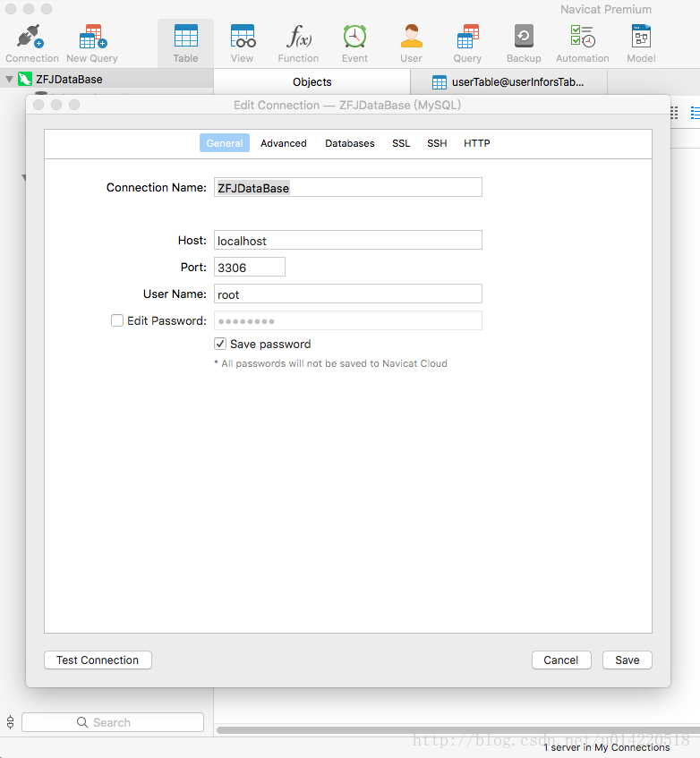Open the Function objects icon
The height and width of the screenshot is (758, 700).
(x=298, y=37)
